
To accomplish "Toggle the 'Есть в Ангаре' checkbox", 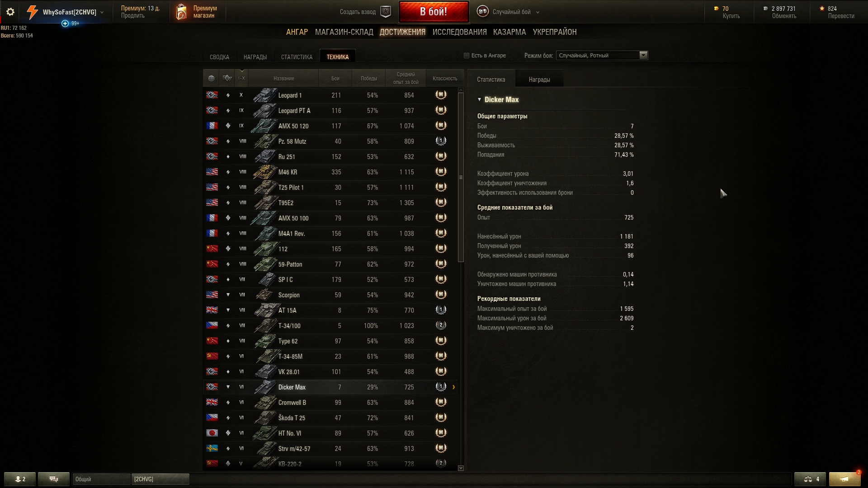I will pyautogui.click(x=467, y=56).
